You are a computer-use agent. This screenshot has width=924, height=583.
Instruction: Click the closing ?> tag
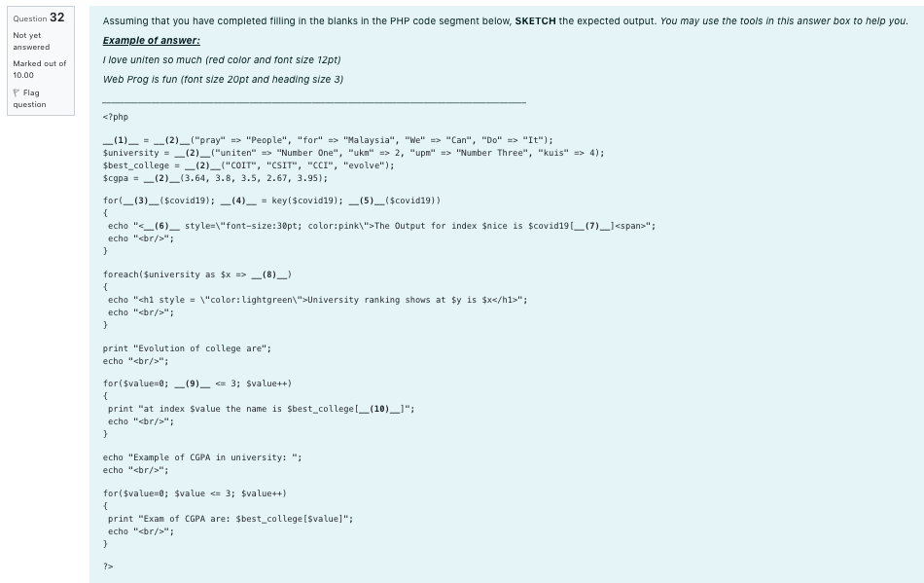tap(108, 565)
